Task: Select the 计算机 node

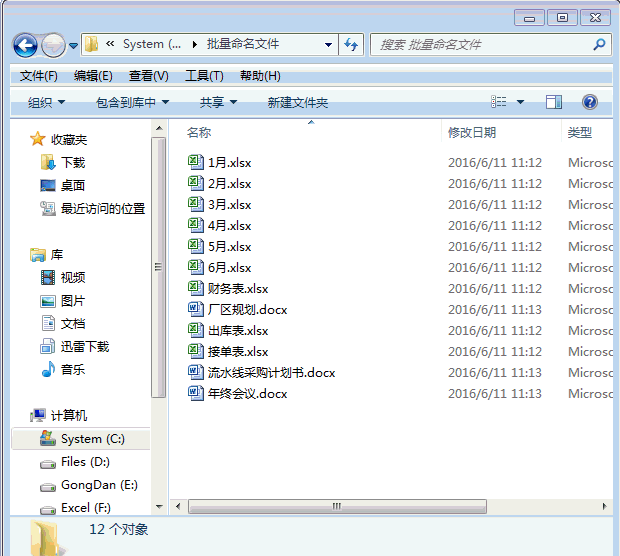Action: (59, 415)
